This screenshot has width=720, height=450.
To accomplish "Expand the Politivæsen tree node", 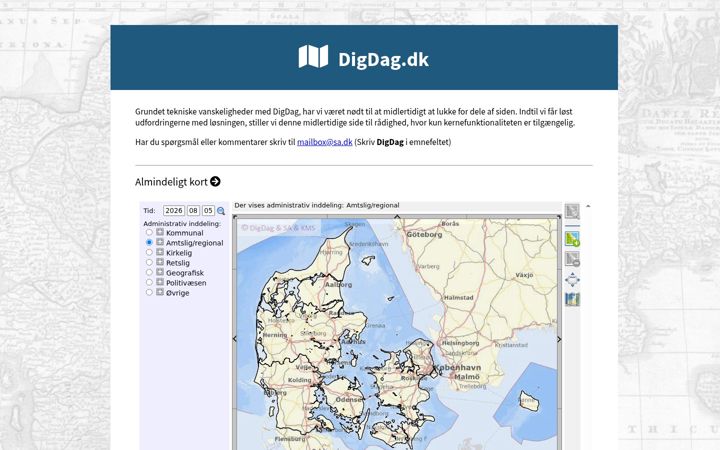I will pos(160,282).
